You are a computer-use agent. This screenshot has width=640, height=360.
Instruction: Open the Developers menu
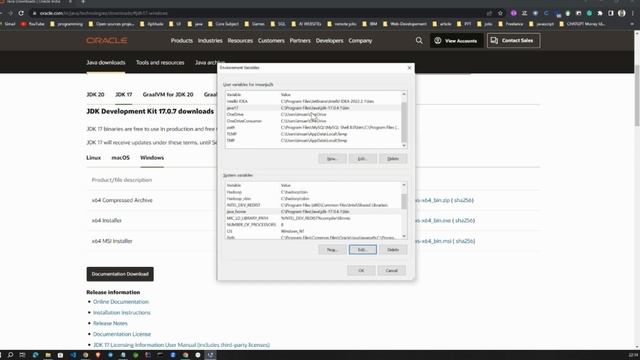(x=329, y=40)
